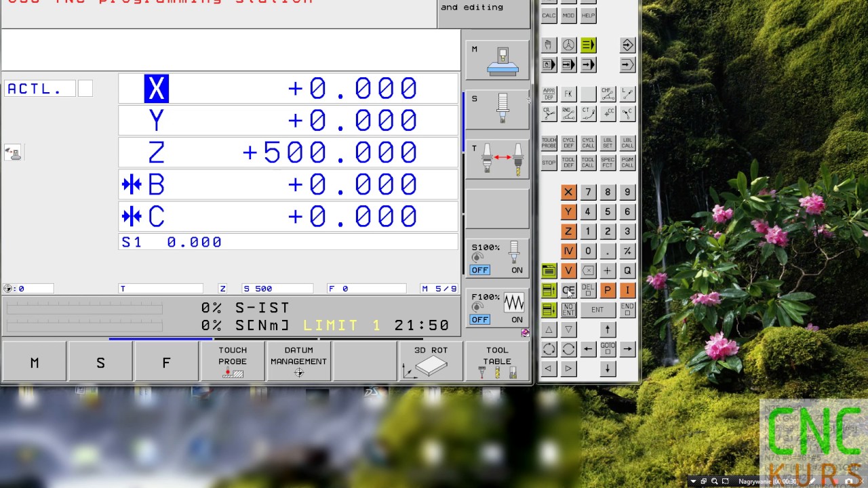The width and height of the screenshot is (868, 488).
Task: Click the numeric 7 key
Action: pos(588,192)
